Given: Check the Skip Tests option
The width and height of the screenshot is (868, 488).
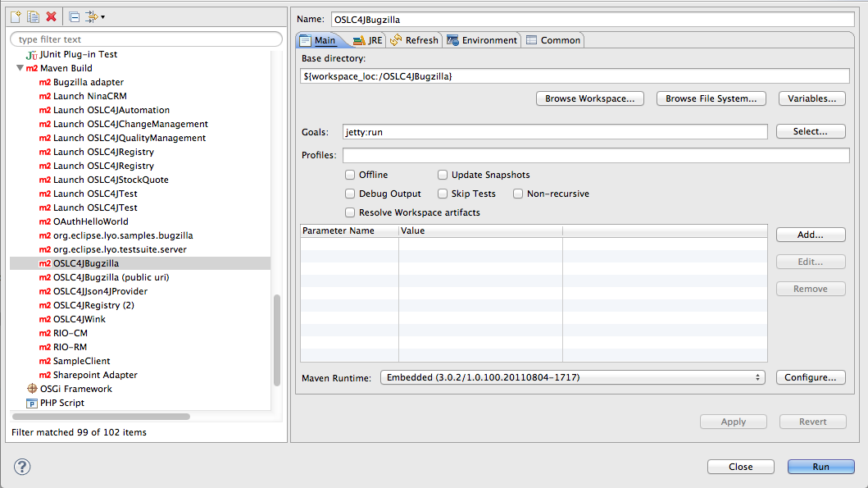Looking at the screenshot, I should click(443, 194).
